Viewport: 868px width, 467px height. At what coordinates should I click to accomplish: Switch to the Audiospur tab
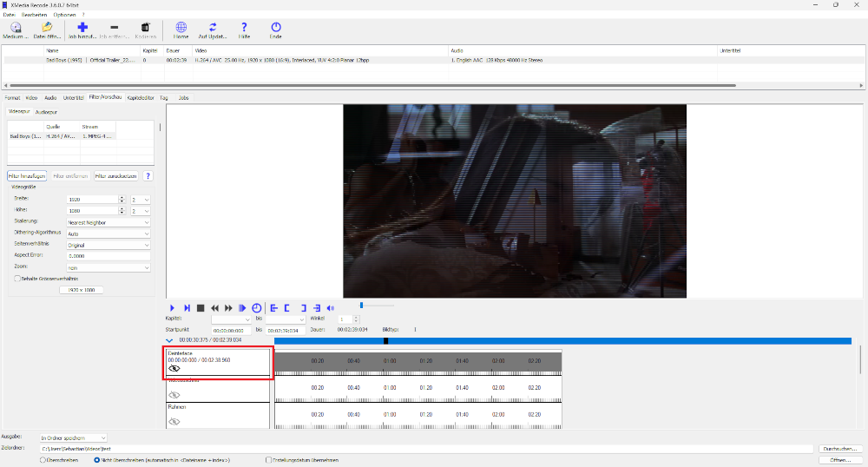[46, 112]
